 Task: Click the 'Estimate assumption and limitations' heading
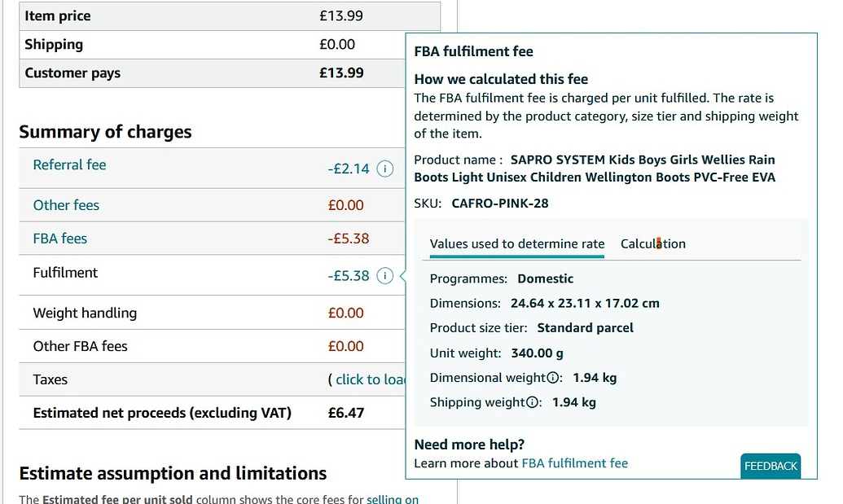tap(173, 474)
